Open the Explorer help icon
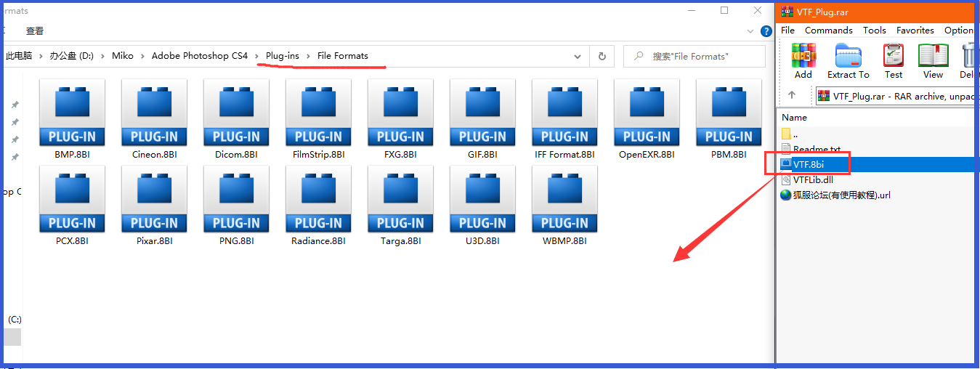 click(766, 31)
